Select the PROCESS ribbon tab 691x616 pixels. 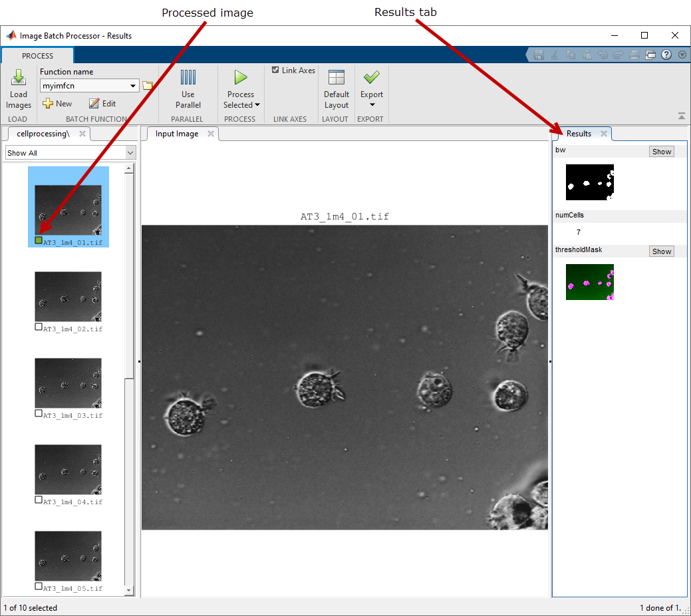pos(37,56)
